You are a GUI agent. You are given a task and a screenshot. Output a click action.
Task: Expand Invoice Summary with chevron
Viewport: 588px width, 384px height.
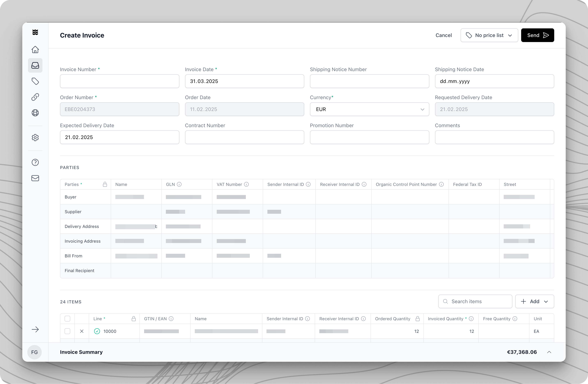point(549,352)
